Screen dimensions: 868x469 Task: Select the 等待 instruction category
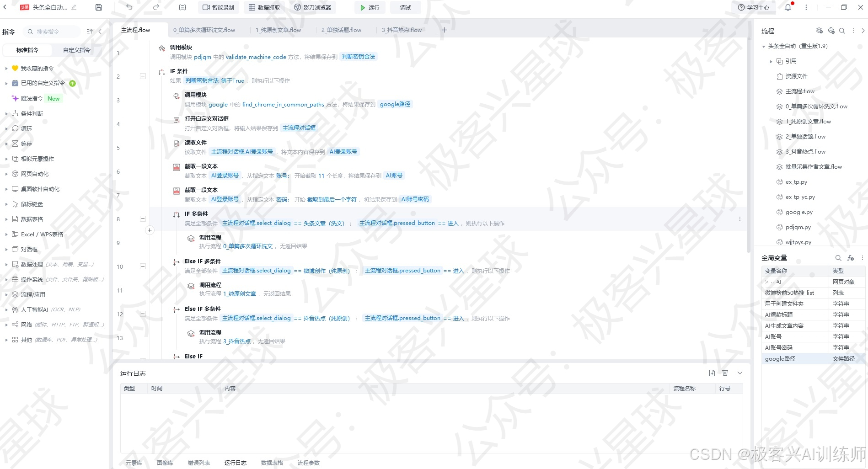tap(27, 144)
